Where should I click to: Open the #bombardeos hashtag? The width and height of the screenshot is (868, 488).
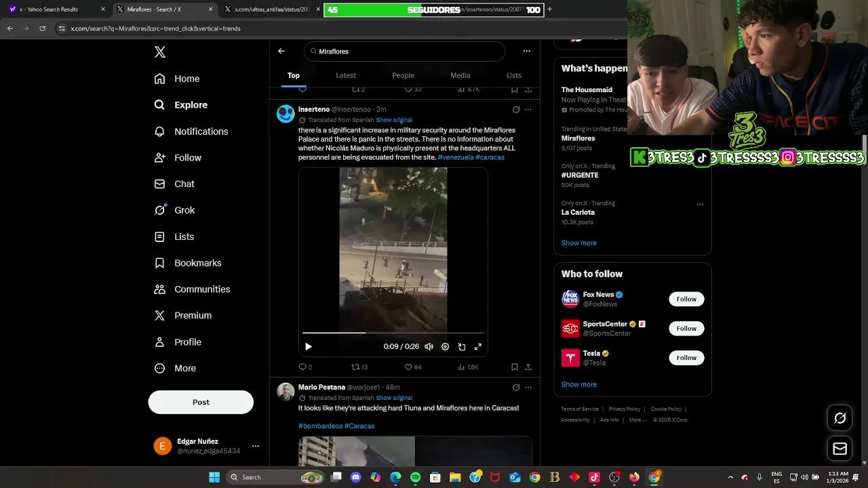pyautogui.click(x=320, y=426)
